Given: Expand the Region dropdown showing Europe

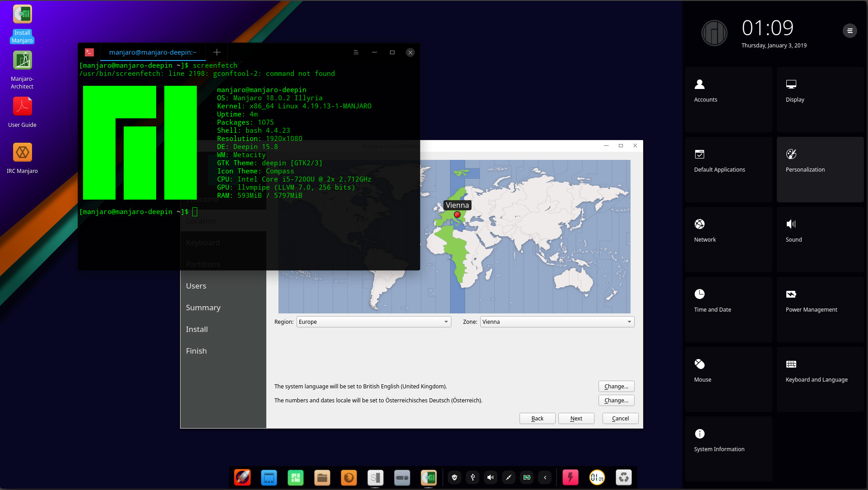Looking at the screenshot, I should (373, 322).
